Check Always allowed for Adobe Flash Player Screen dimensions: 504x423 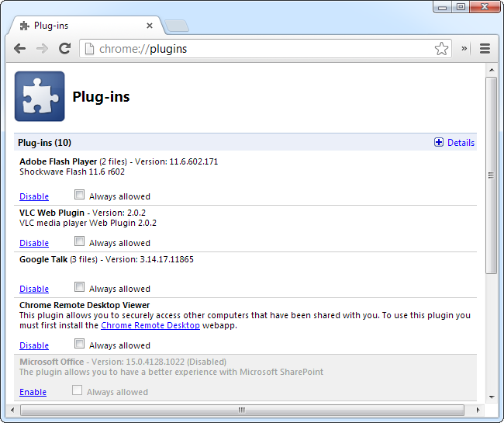(x=79, y=195)
